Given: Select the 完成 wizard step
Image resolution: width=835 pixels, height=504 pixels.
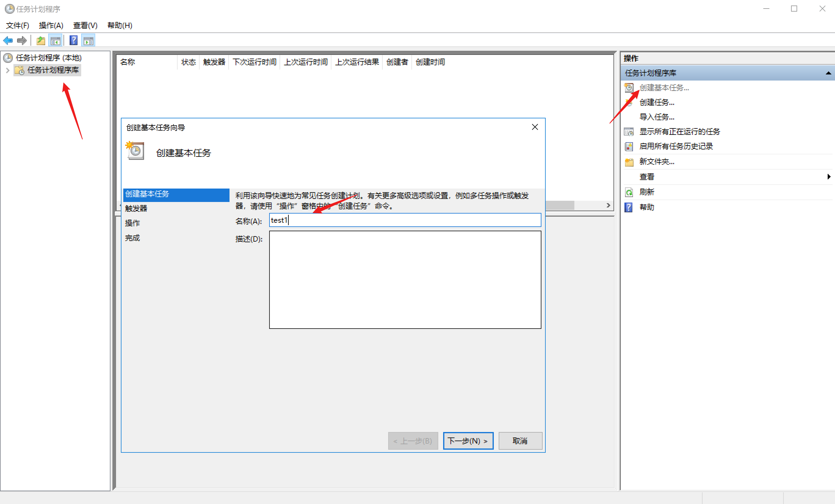Looking at the screenshot, I should [x=132, y=238].
